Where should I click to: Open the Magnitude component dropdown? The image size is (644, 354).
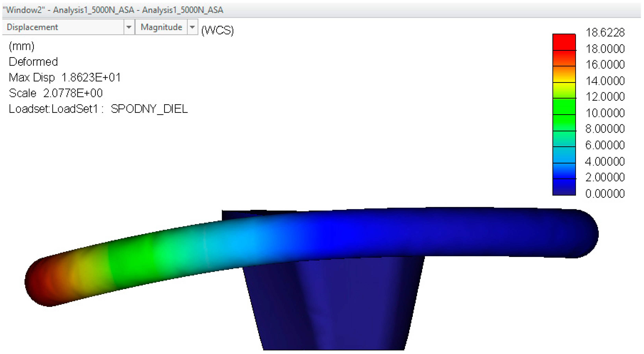(x=161, y=27)
